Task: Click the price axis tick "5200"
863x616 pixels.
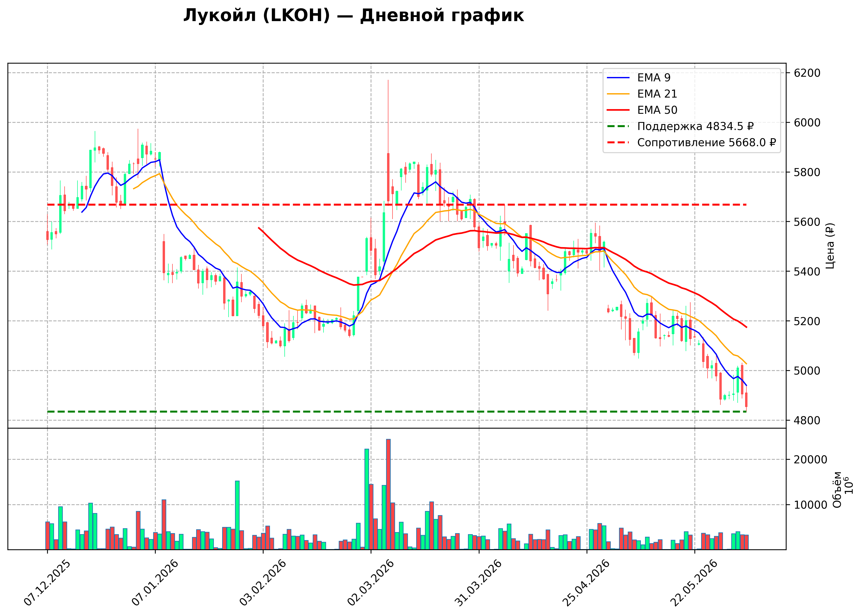Action: pos(807,321)
